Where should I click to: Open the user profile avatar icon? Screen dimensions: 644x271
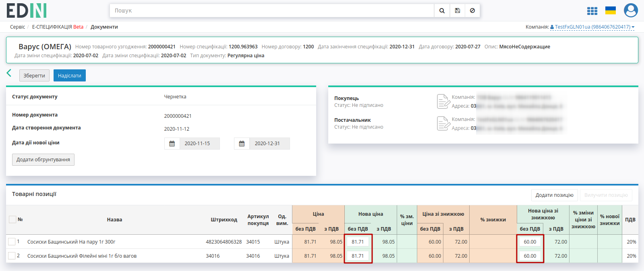tap(631, 10)
